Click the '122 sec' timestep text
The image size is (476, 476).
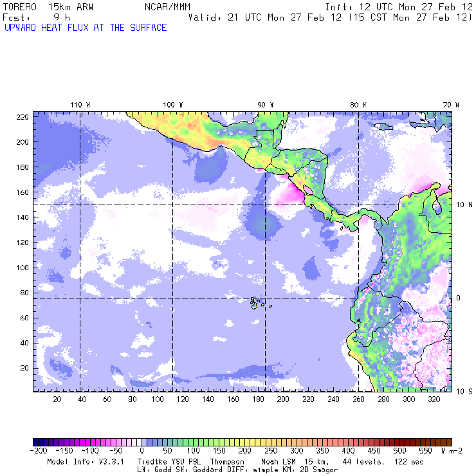(409, 462)
